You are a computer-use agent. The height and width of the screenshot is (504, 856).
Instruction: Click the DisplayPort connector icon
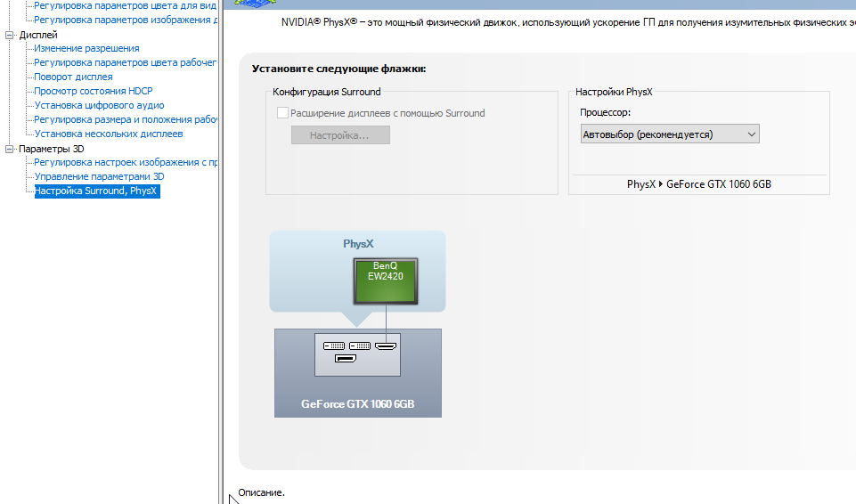coord(346,359)
